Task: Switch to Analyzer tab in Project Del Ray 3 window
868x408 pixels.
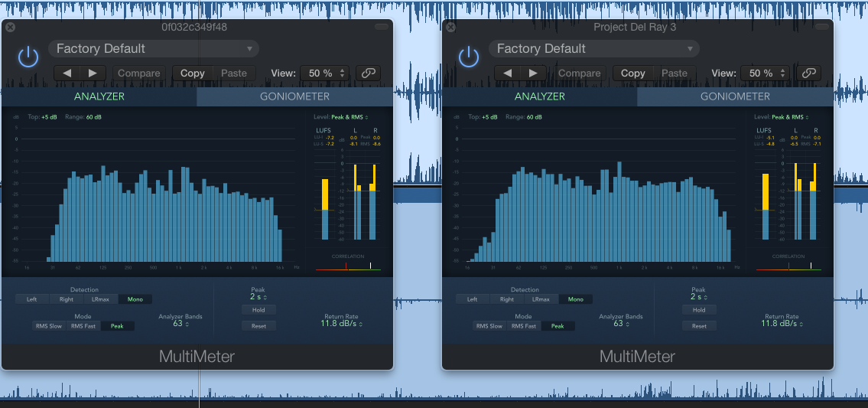Action: [x=540, y=96]
